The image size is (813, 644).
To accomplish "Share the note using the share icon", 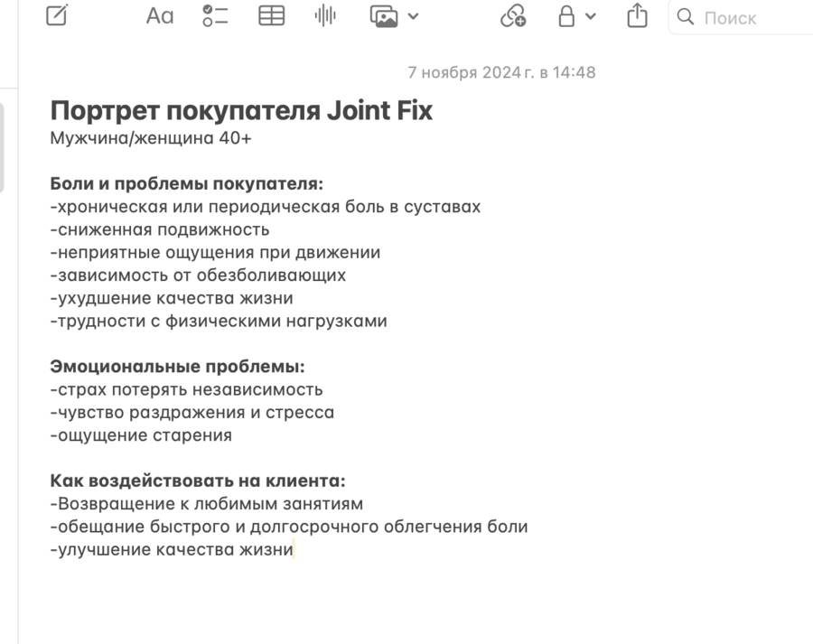I will pyautogui.click(x=637, y=15).
